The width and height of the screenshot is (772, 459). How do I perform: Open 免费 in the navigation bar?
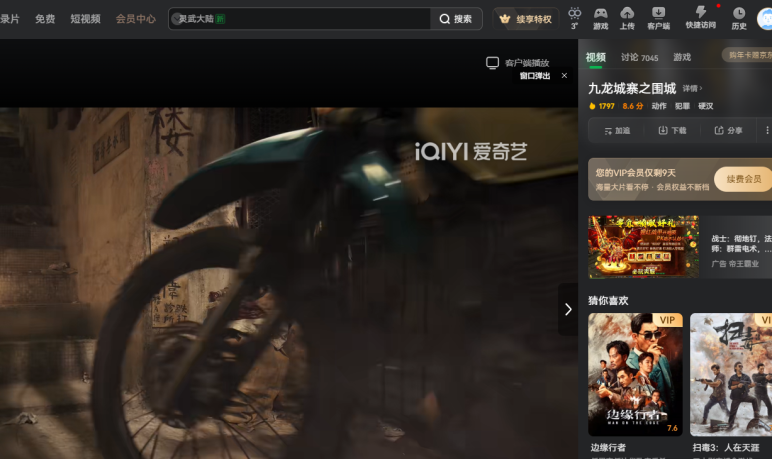coord(45,19)
